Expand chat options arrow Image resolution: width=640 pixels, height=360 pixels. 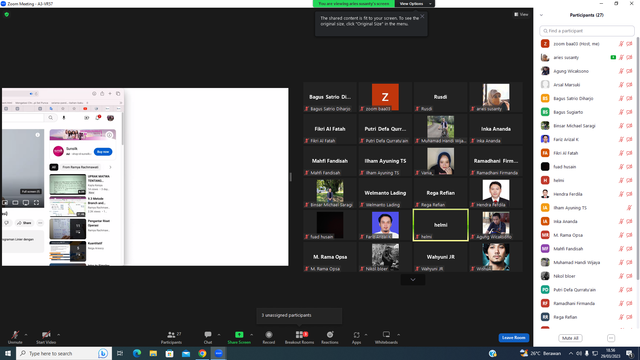[x=219, y=335]
